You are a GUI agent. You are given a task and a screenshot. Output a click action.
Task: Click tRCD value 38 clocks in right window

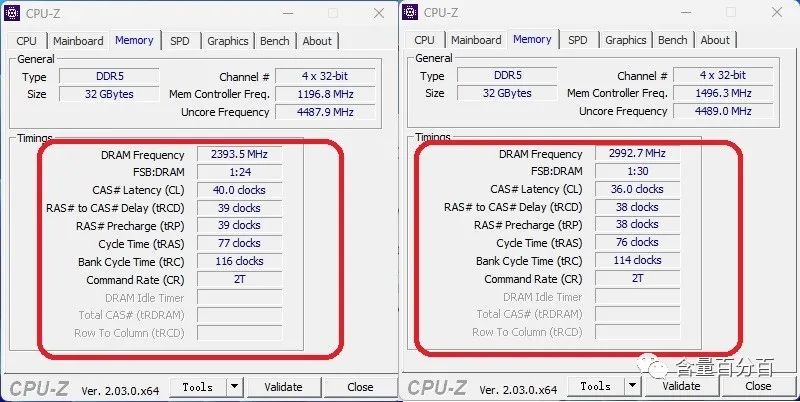click(637, 207)
